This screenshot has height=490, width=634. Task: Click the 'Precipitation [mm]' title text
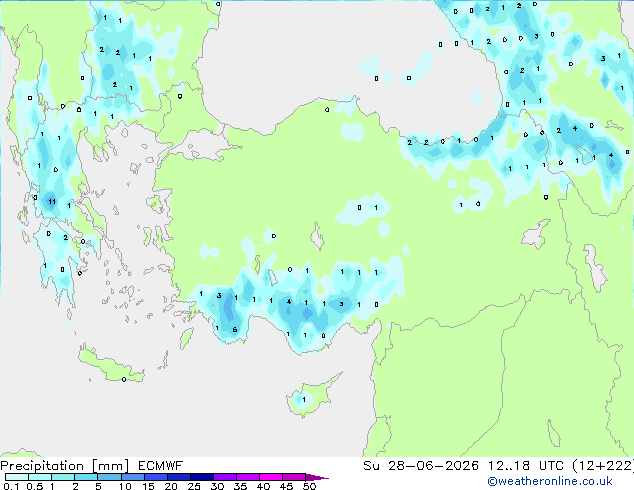point(65,466)
